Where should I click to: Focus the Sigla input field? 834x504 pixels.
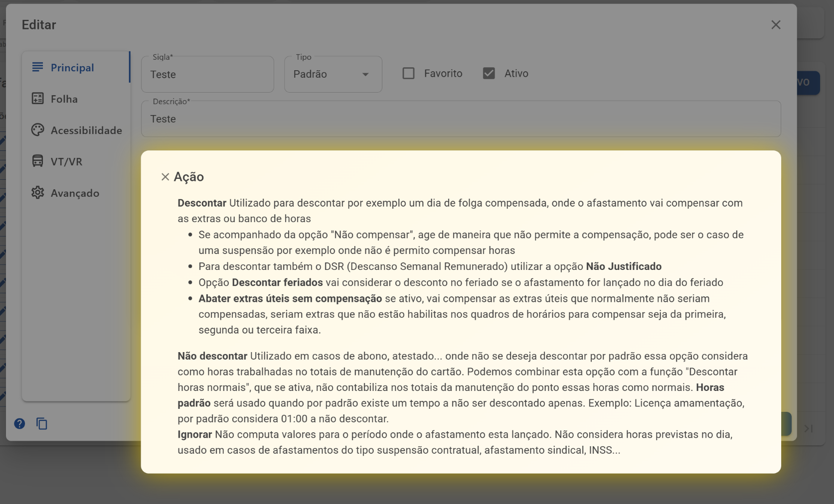[x=207, y=74]
